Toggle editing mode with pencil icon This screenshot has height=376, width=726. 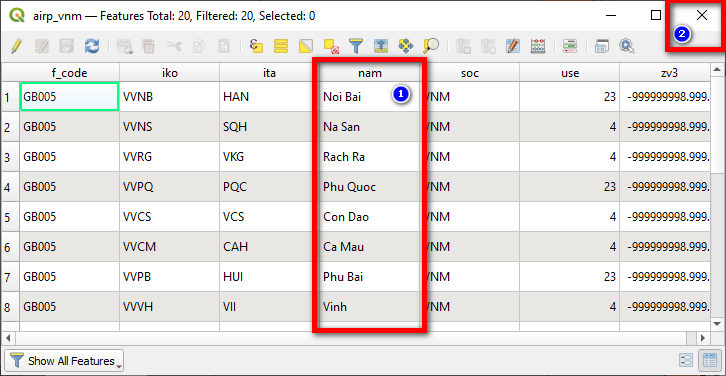(x=16, y=46)
